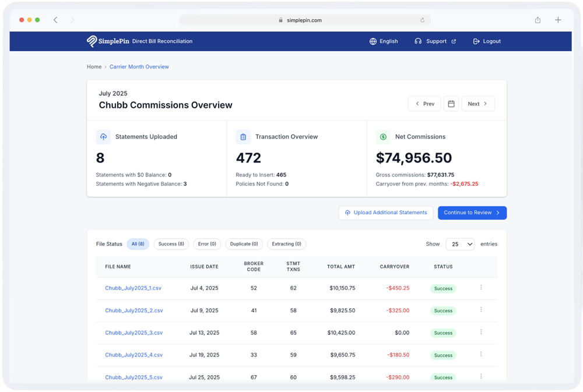Open Chubb_July2025_1.csv file
The height and width of the screenshot is (392, 583).
tap(133, 288)
